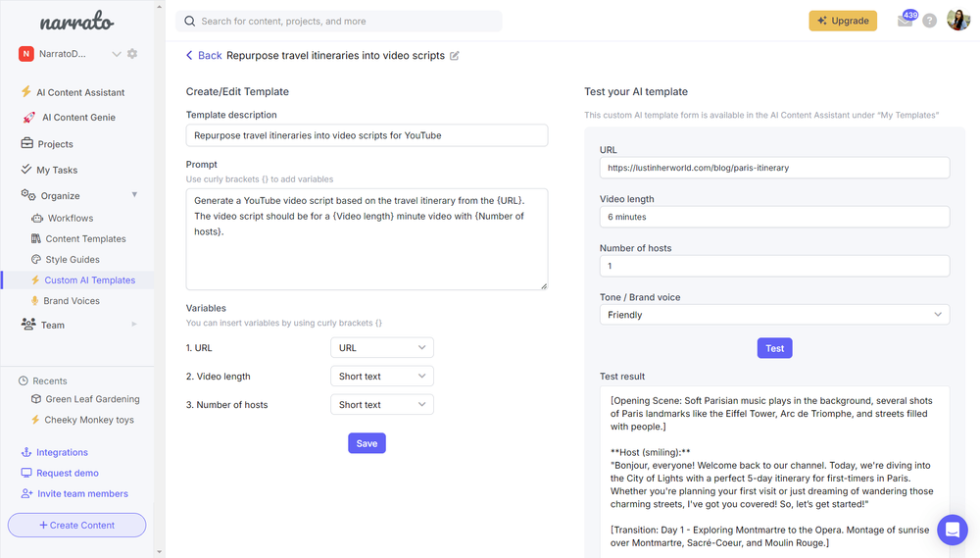Open Integrations link

tap(62, 452)
